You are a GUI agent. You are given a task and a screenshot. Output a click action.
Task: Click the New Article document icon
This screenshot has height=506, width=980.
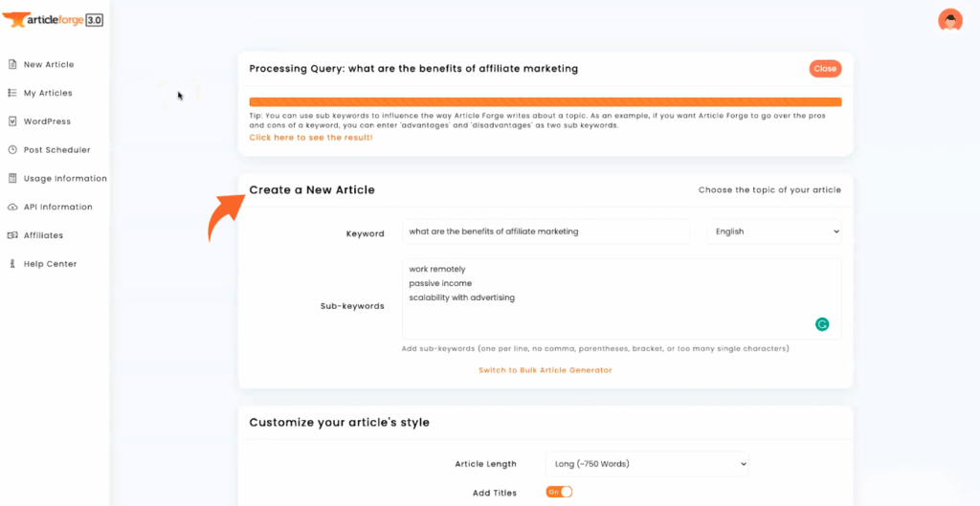coord(11,64)
